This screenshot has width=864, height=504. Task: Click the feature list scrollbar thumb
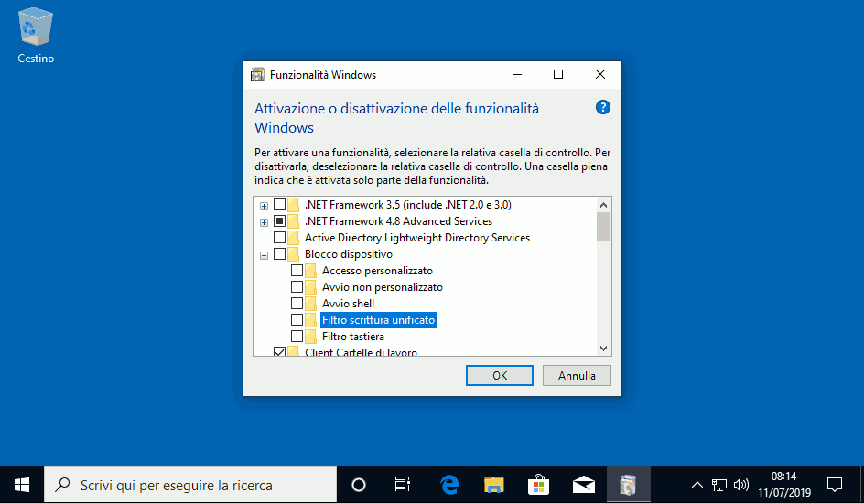tap(603, 226)
